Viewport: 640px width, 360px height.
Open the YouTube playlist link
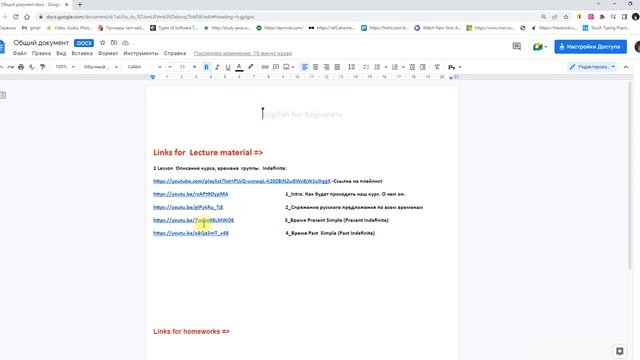click(x=242, y=181)
